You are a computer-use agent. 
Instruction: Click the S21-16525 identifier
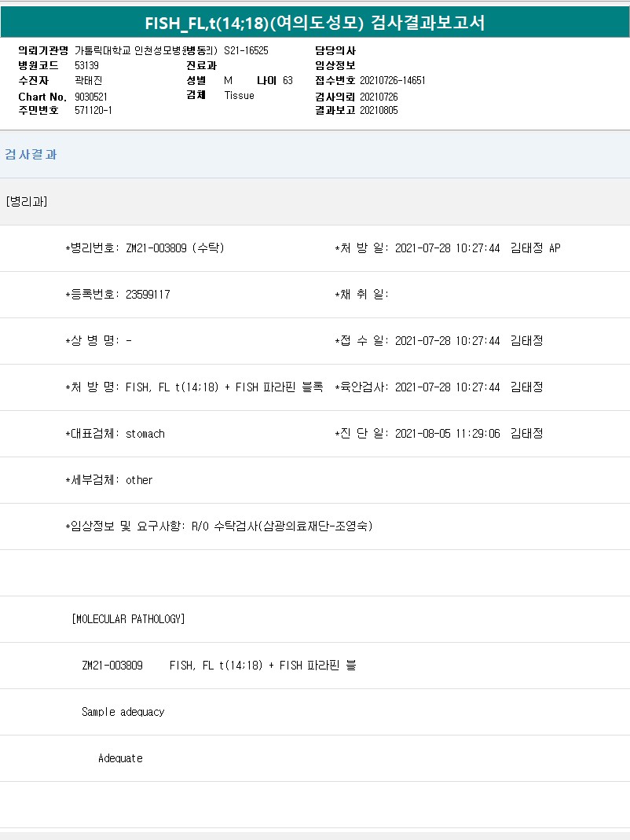tap(247, 51)
